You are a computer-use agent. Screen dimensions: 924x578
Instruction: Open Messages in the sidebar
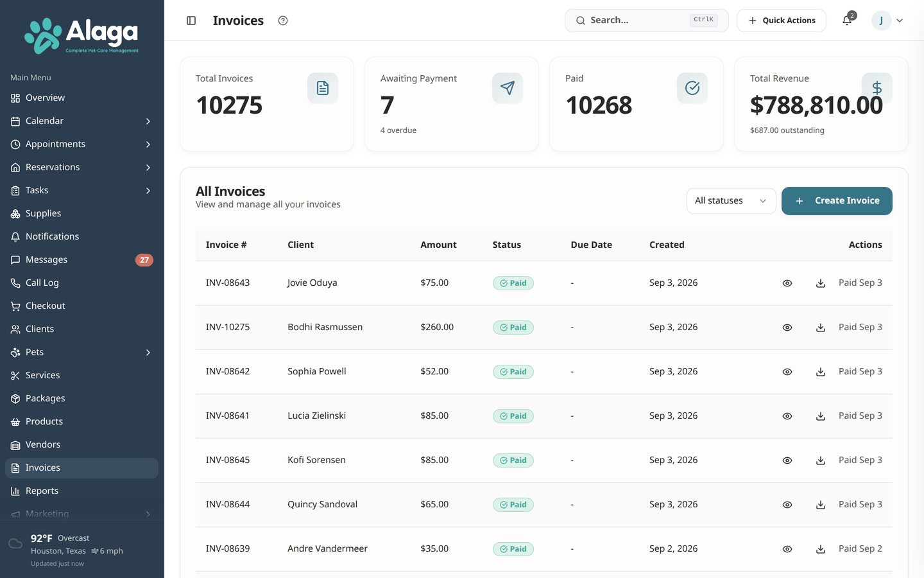click(x=81, y=260)
